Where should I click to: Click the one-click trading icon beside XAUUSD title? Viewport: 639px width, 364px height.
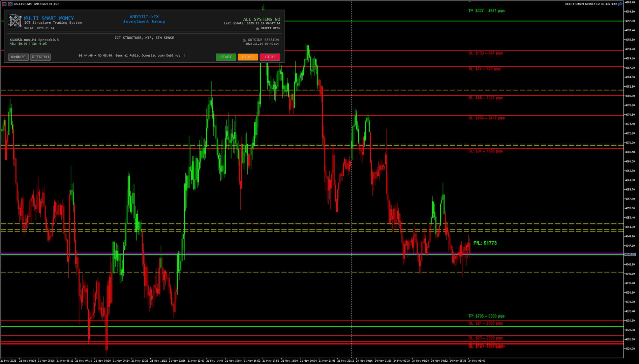10,4
